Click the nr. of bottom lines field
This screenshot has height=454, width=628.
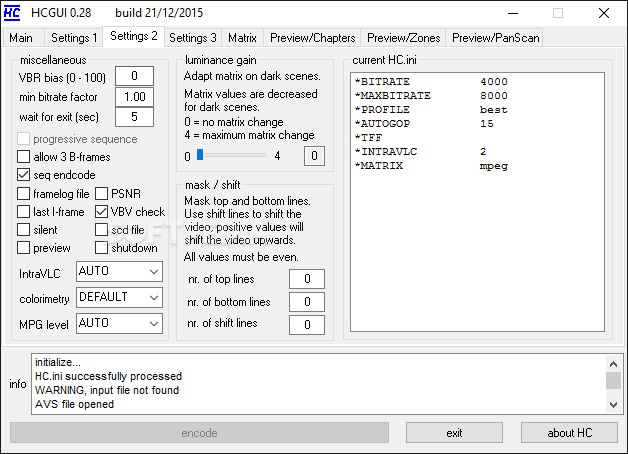307,301
